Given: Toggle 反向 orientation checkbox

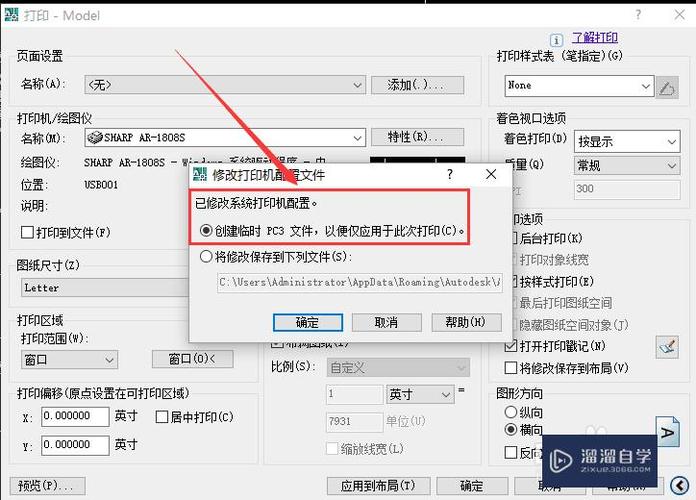Looking at the screenshot, I should [511, 452].
